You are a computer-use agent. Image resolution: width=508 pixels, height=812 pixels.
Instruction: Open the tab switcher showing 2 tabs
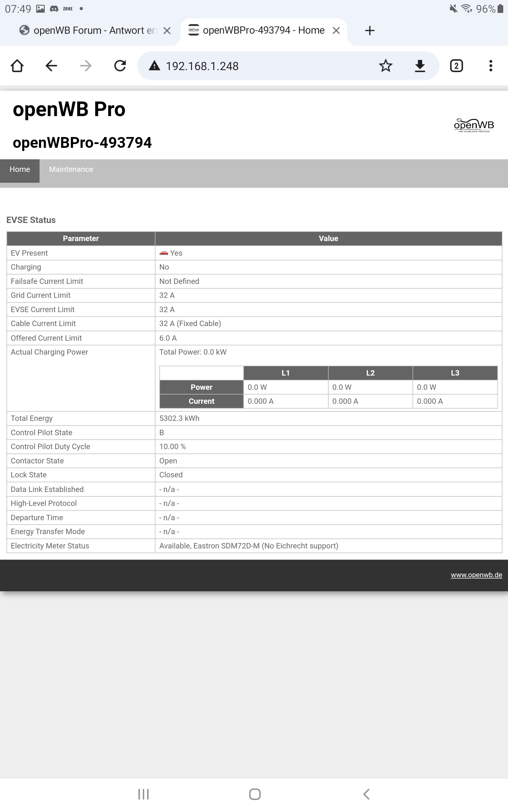(x=456, y=66)
